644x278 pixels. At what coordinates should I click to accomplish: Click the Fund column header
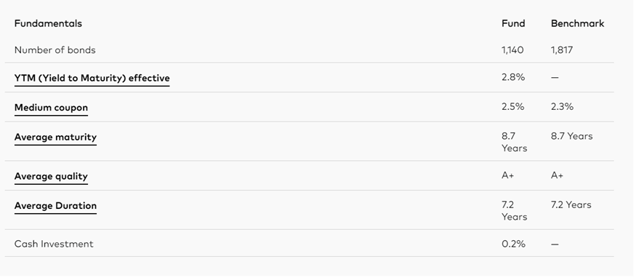point(513,23)
